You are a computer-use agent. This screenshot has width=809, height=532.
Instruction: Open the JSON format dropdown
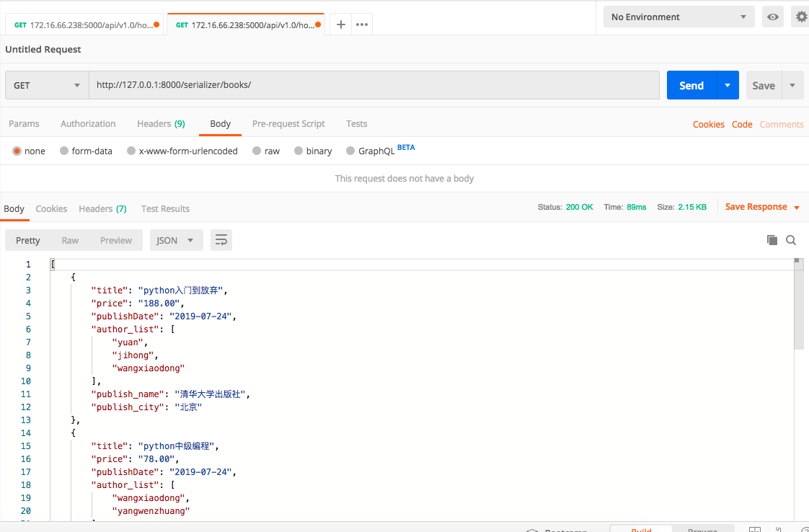point(177,240)
